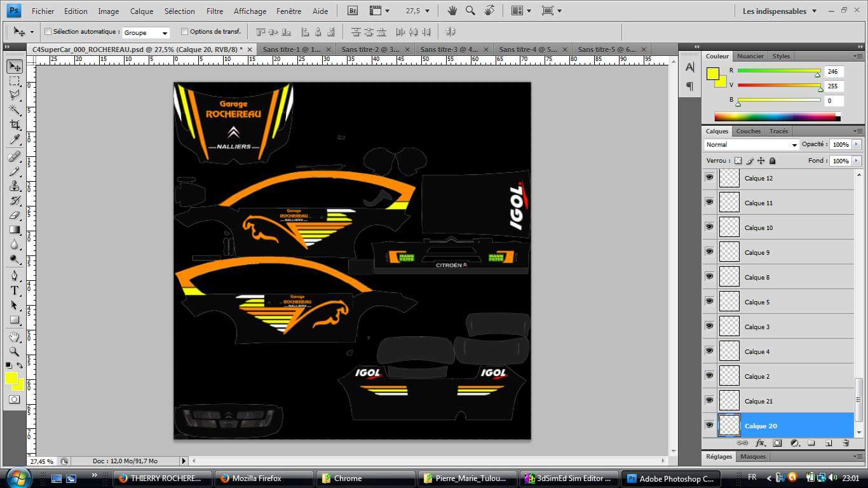The image size is (868, 488).
Task: Link layers using the chain icon
Action: [x=742, y=443]
